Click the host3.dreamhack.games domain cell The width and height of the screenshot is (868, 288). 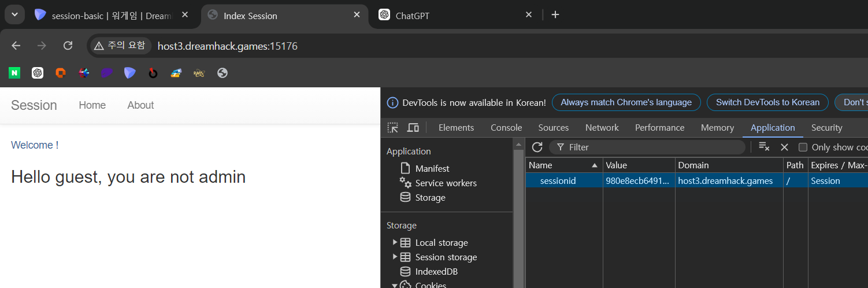[x=729, y=180]
